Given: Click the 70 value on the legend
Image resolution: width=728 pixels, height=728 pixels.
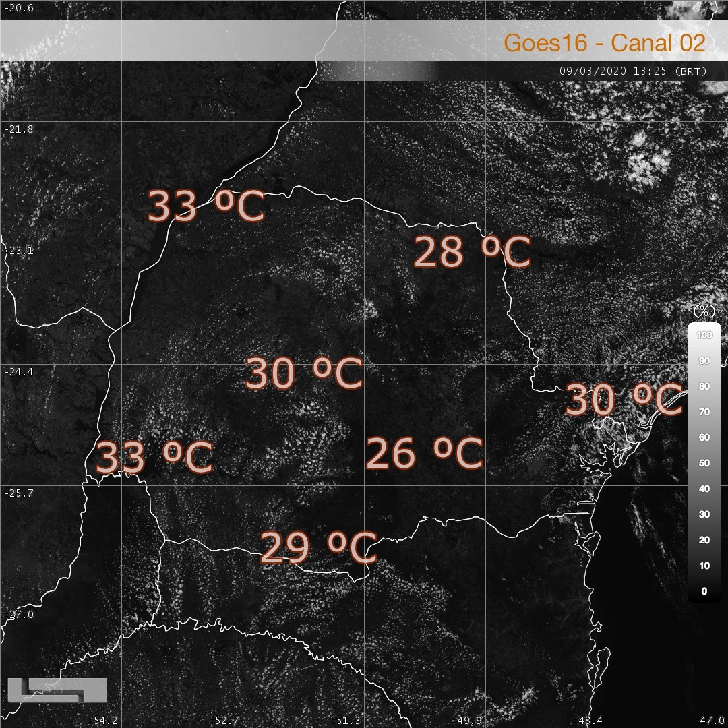Looking at the screenshot, I should 704,412.
